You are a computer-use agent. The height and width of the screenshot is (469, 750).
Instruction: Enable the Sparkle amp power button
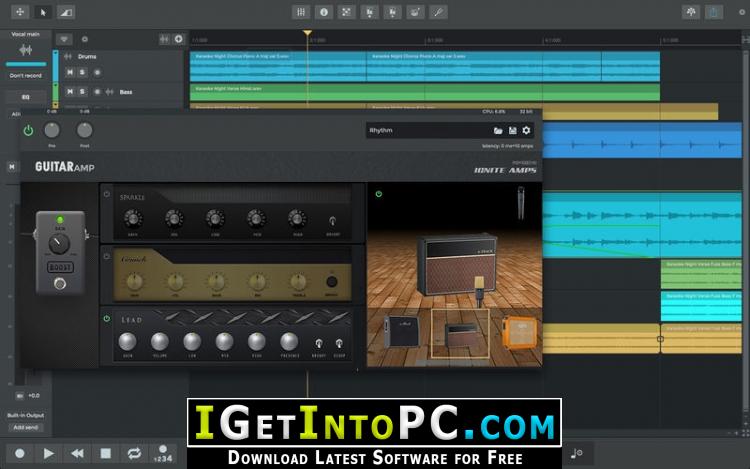pyautogui.click(x=107, y=194)
